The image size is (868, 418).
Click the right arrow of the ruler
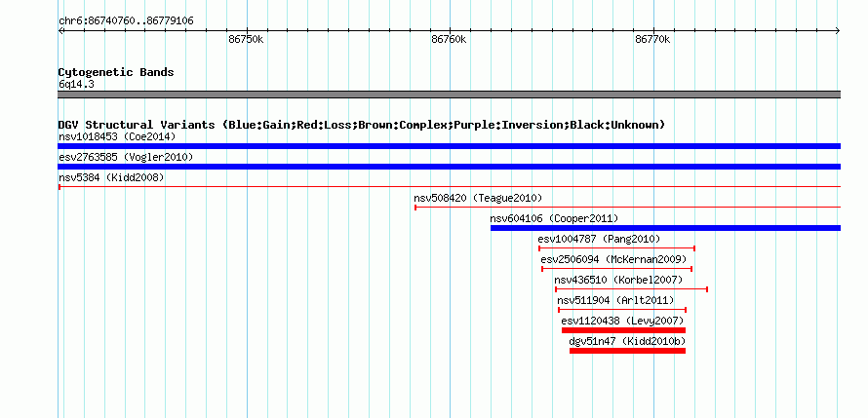838,31
